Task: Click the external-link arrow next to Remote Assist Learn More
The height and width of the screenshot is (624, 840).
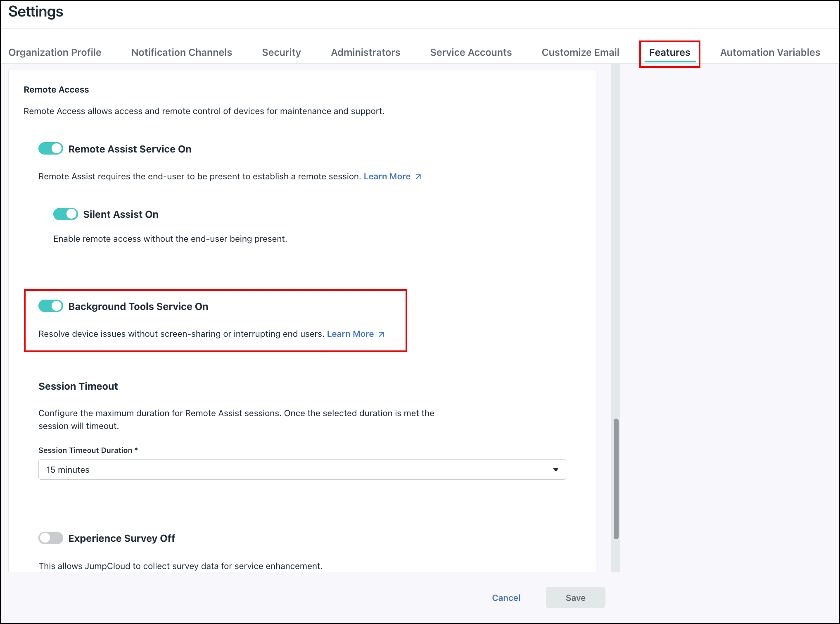Action: click(x=418, y=176)
